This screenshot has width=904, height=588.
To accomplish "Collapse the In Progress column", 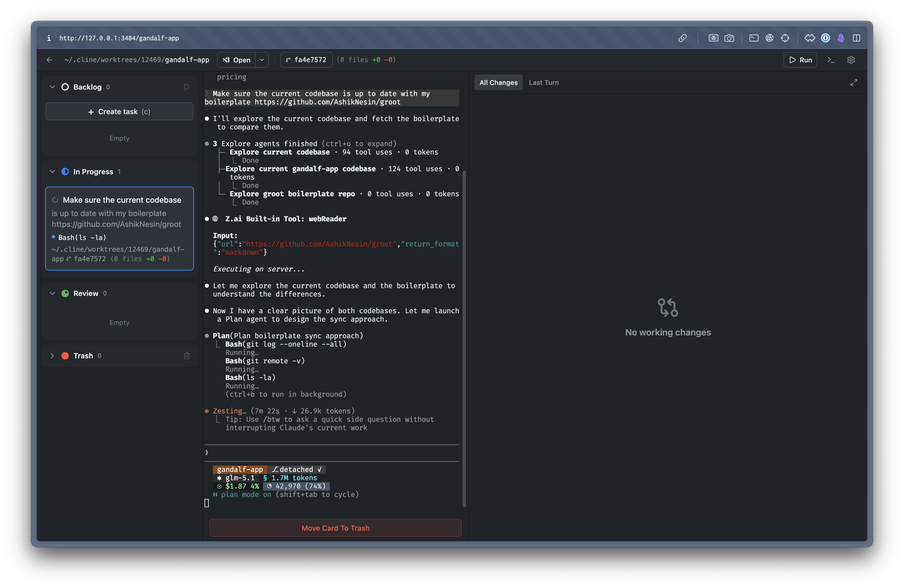I will point(52,172).
